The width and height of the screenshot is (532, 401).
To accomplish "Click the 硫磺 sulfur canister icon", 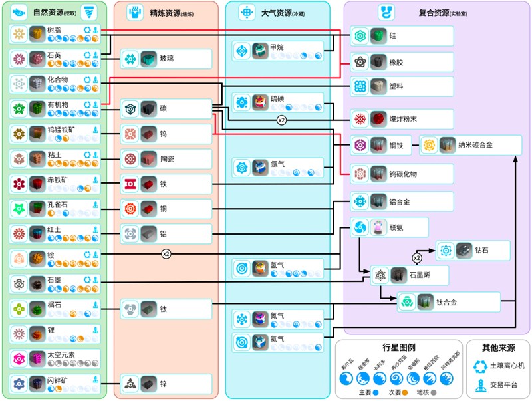I will click(260, 102).
